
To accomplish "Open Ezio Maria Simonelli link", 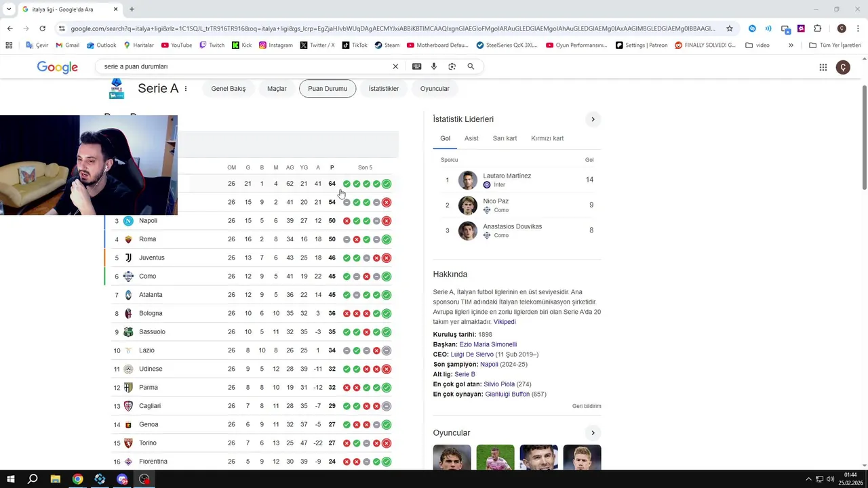I will click(x=488, y=344).
